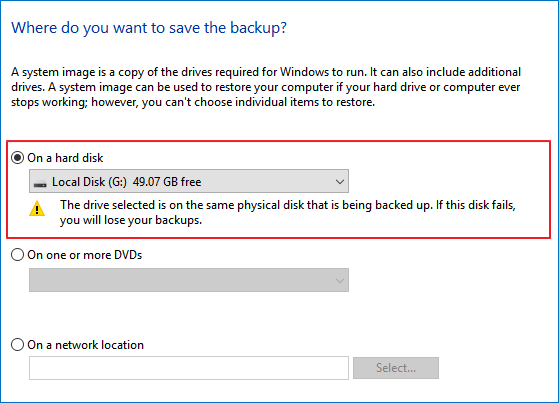Click the "On a hard disk" label text
The width and height of the screenshot is (559, 403).
(65, 158)
